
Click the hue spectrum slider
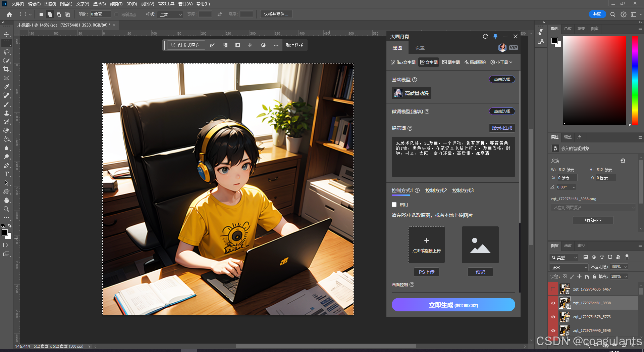[635, 81]
